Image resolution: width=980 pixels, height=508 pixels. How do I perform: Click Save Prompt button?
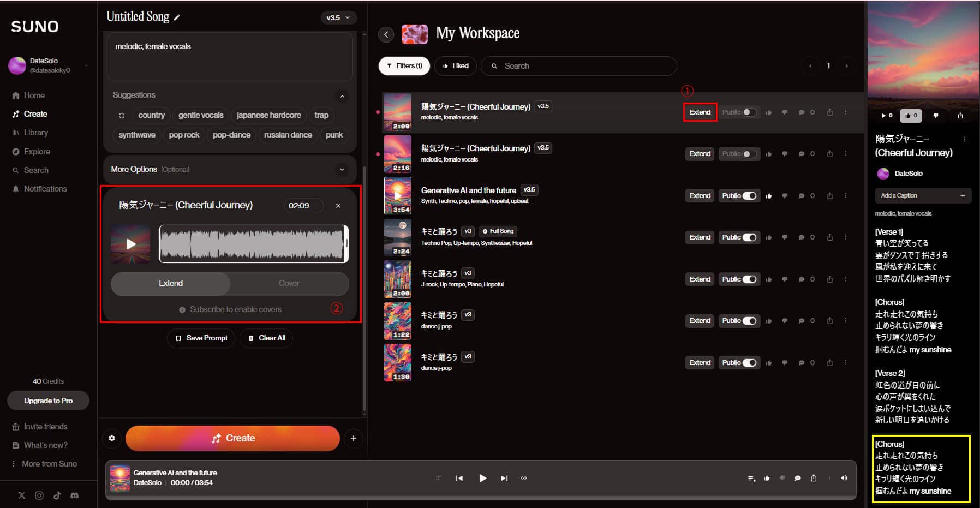tap(201, 338)
